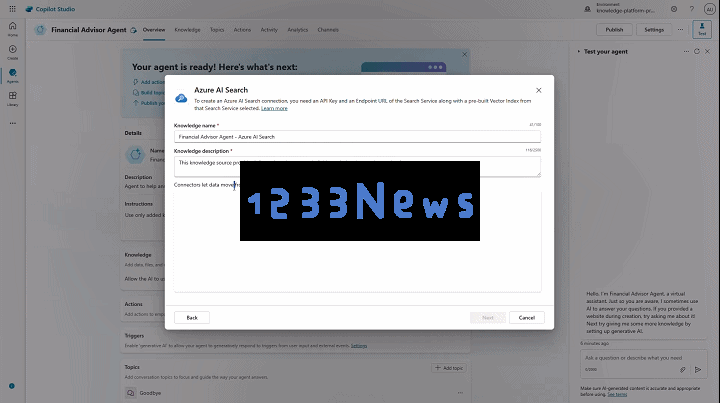
Task: Open the settings gear in header
Action: 674,9
